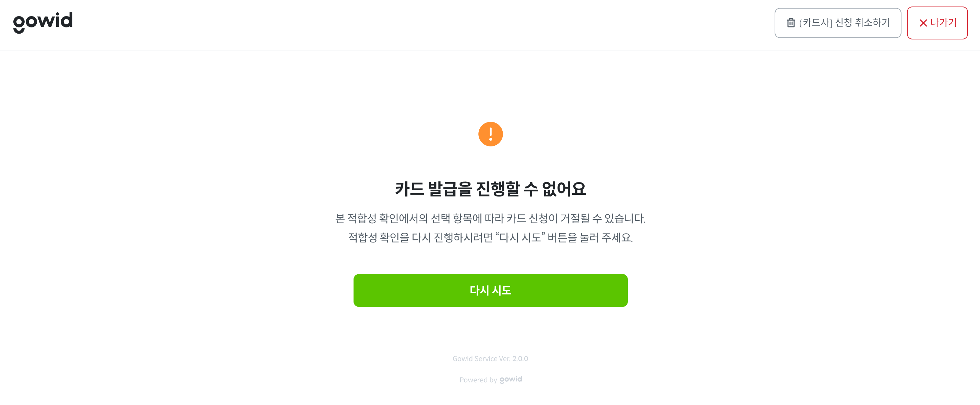This screenshot has height=405, width=980.
Task: Click the word 버튼을 in the description
Action: point(562,238)
